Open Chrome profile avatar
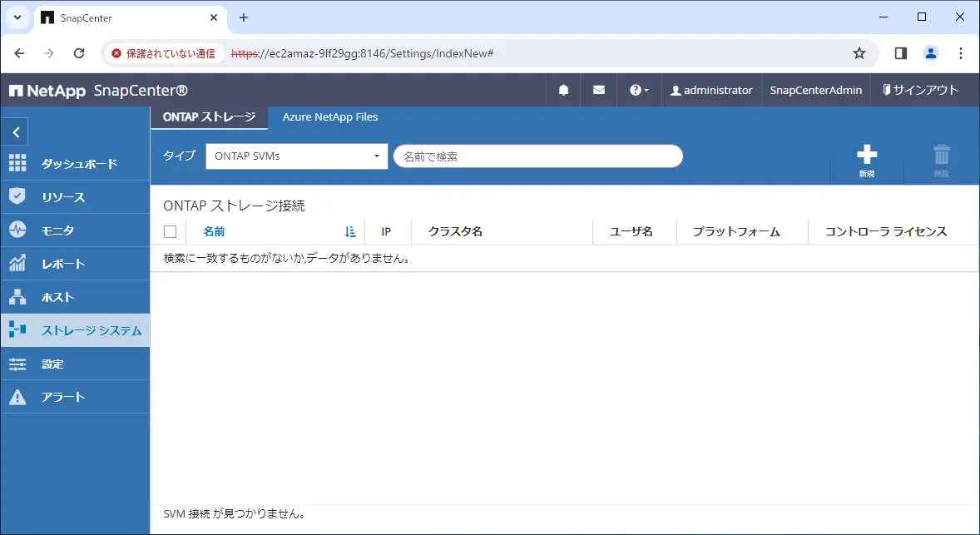The width and height of the screenshot is (980, 535). click(931, 53)
